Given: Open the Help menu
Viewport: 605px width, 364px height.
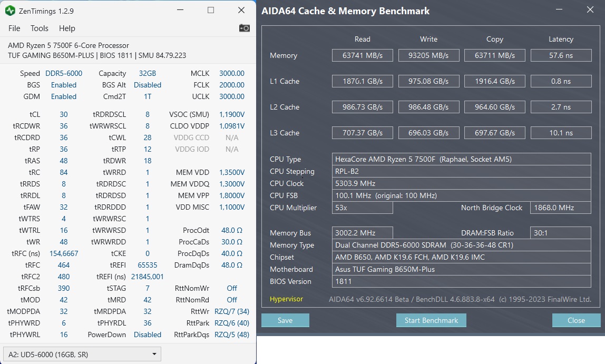Looking at the screenshot, I should pyautogui.click(x=67, y=28).
